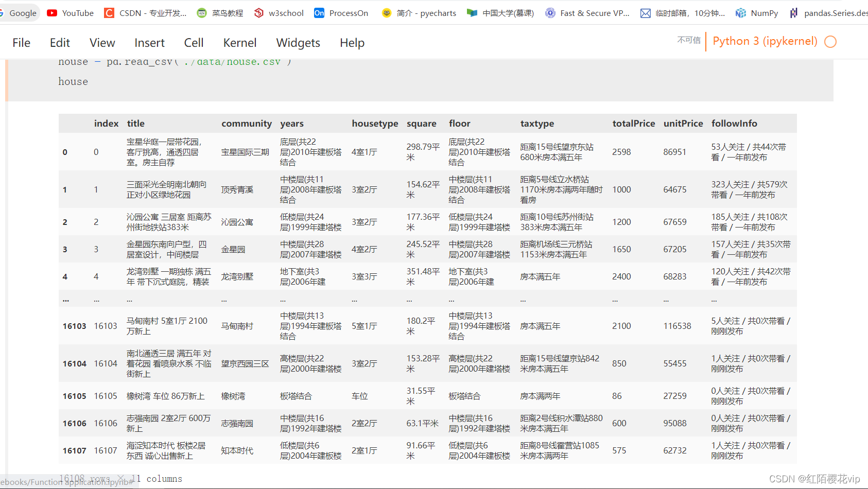Click the 'taxtype' column header

[537, 124]
